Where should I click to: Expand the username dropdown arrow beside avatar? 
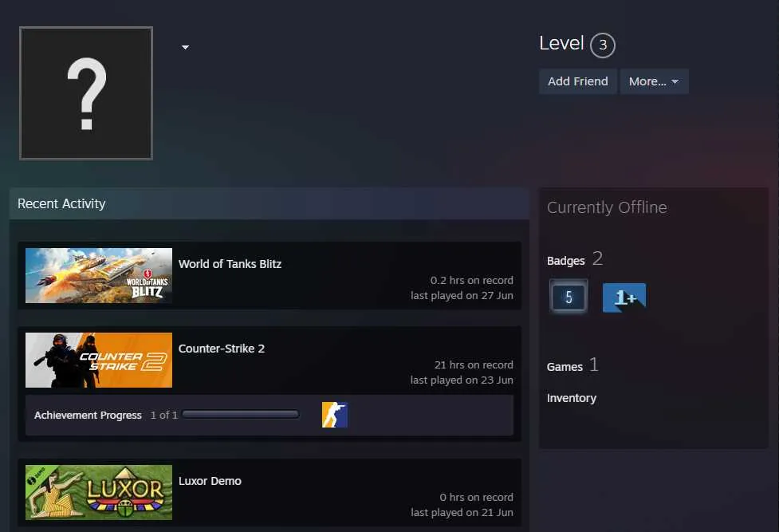point(185,47)
